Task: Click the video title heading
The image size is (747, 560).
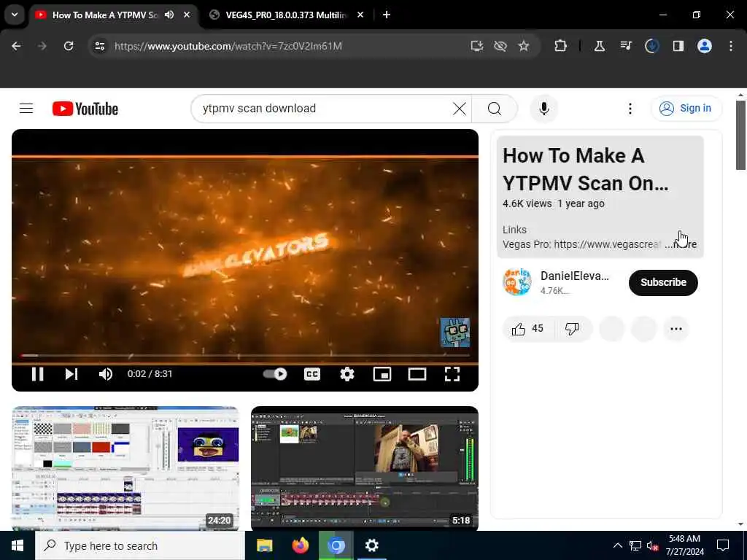Action: [586, 169]
